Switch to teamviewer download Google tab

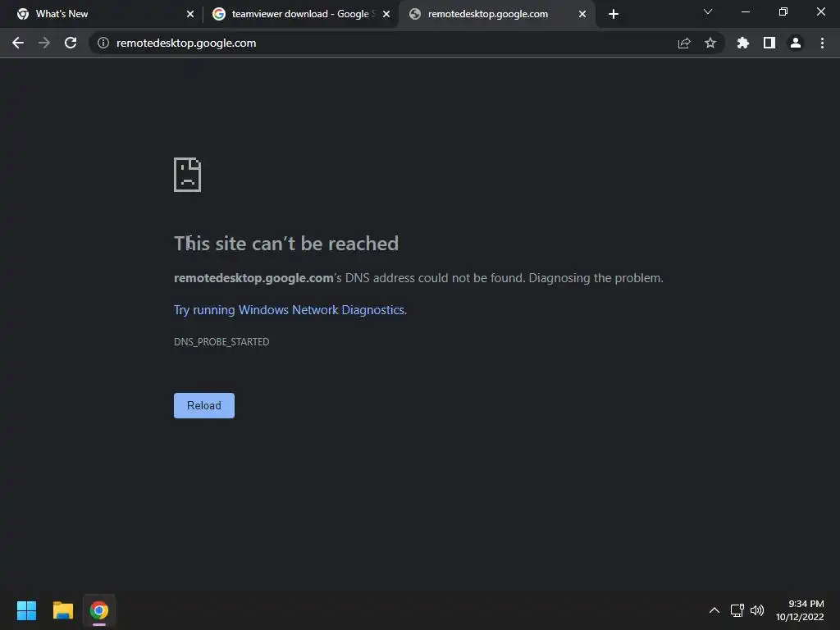[302, 14]
